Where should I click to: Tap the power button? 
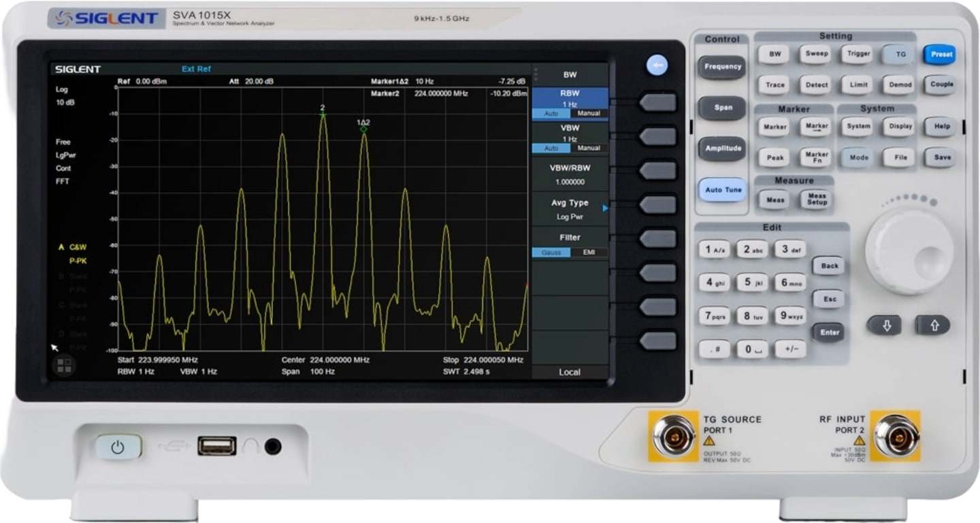tap(118, 447)
